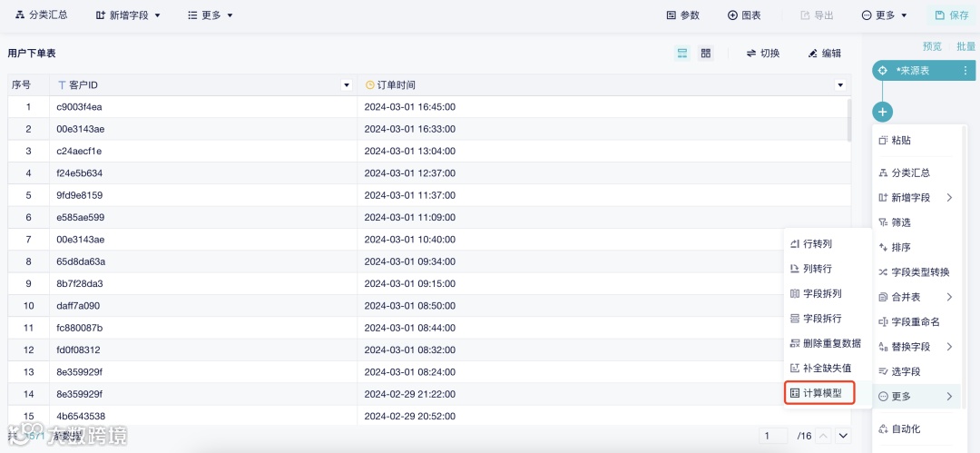The width and height of the screenshot is (980, 453).
Task: Select 计算模型 in the submenu
Action: (x=819, y=394)
